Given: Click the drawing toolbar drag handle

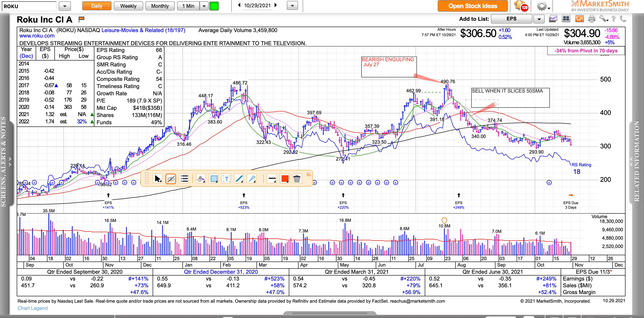Looking at the screenshot, I should coord(147,178).
